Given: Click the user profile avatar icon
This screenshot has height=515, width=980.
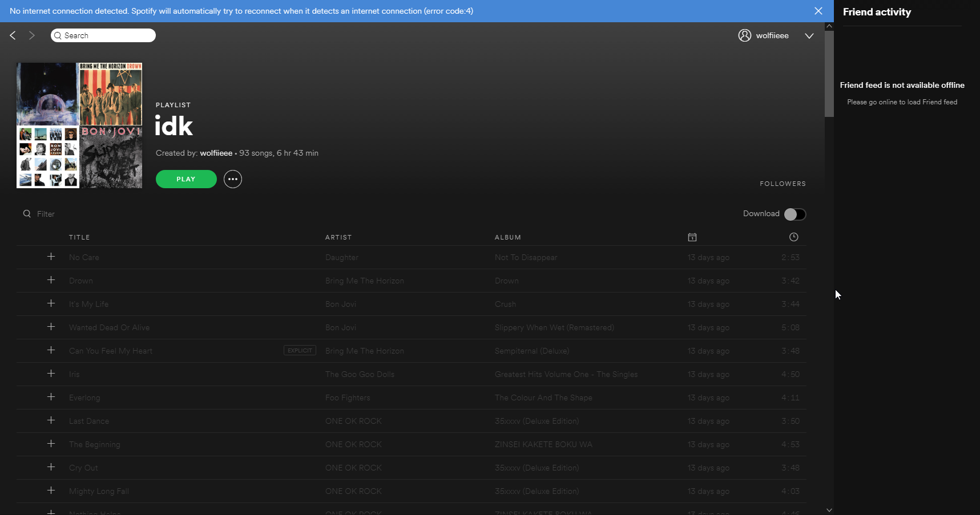Looking at the screenshot, I should 745,35.
